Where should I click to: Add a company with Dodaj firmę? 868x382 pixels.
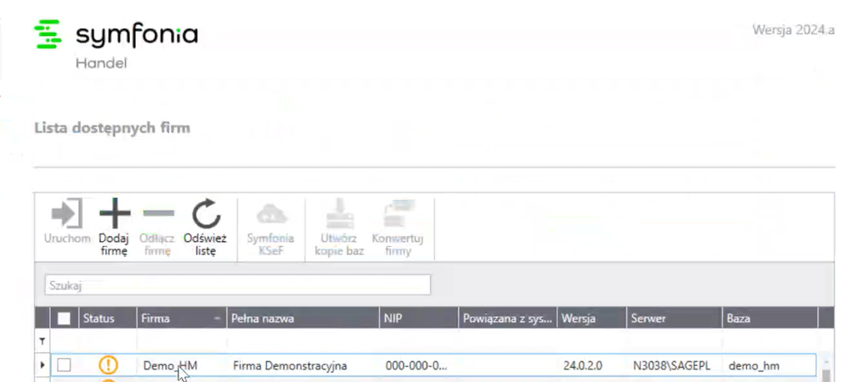pyautogui.click(x=114, y=215)
